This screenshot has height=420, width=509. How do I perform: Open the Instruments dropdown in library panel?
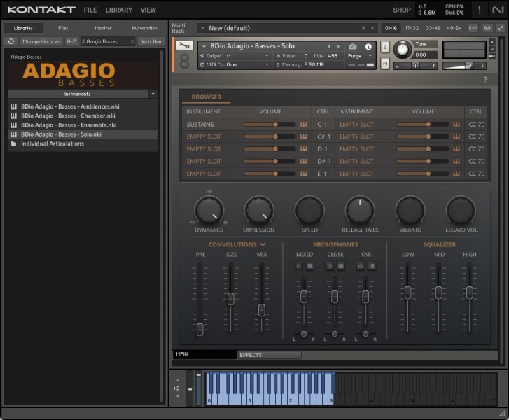(x=153, y=93)
